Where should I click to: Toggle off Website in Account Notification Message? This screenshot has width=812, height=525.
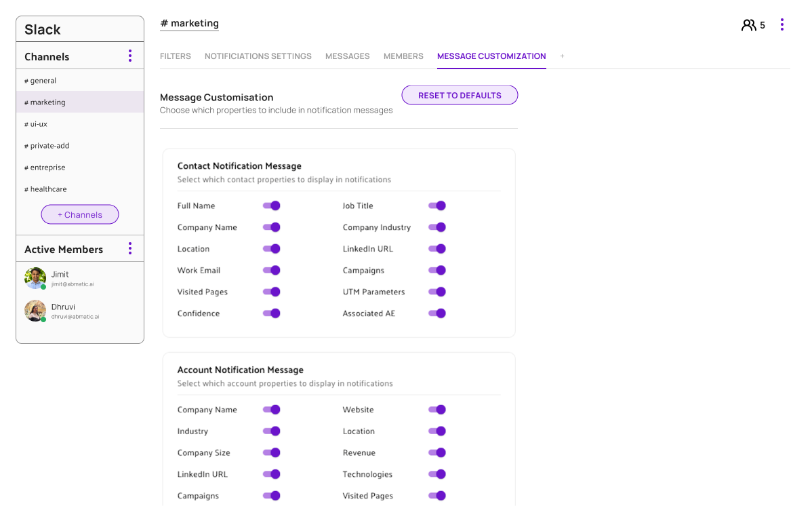(437, 410)
